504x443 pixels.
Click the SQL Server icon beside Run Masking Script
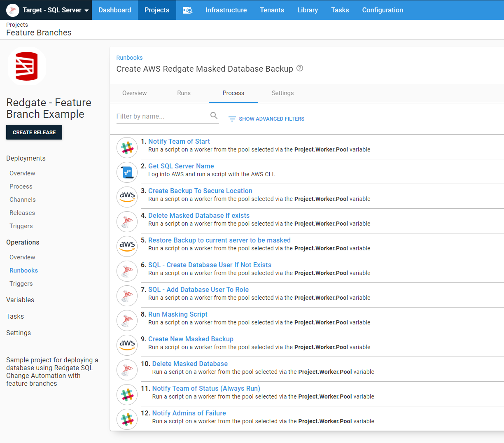point(127,320)
